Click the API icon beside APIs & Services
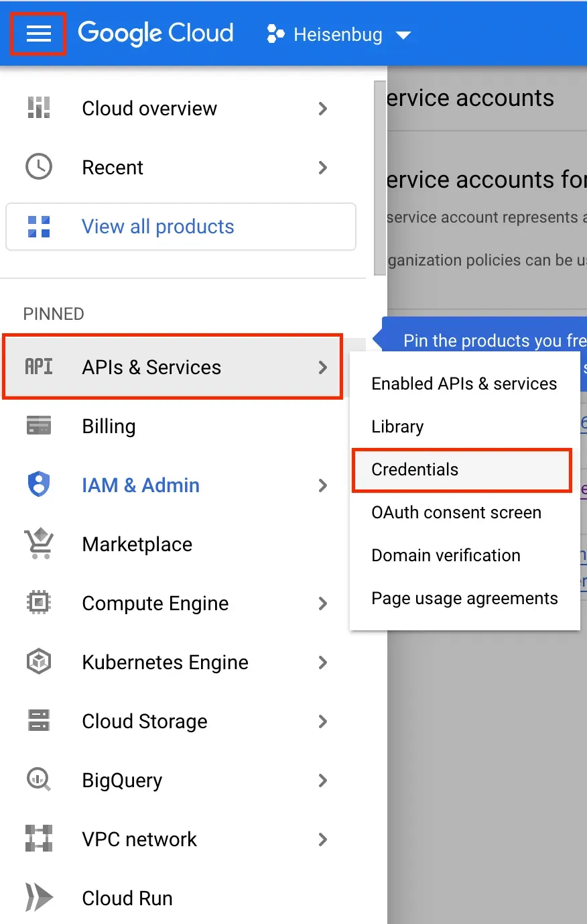Viewport: 587px width, 924px height. [39, 367]
